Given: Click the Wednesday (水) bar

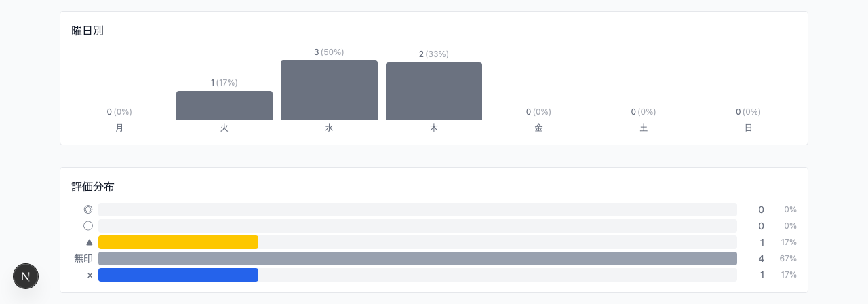Looking at the screenshot, I should tap(329, 90).
